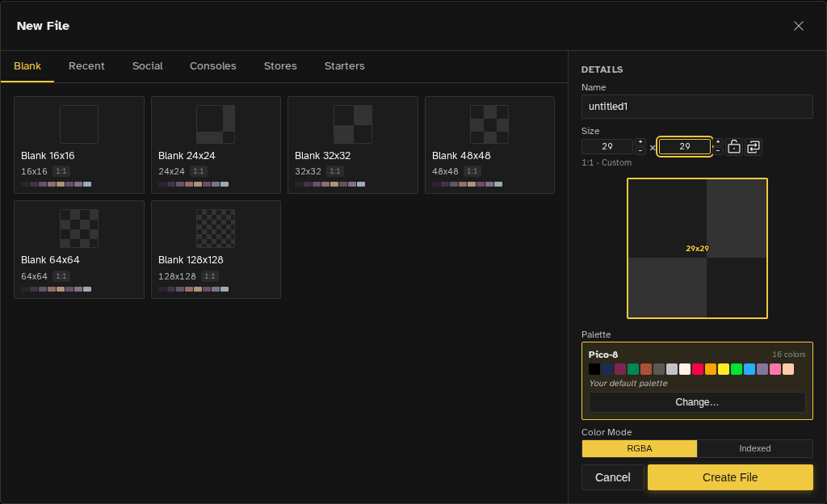Click the yellow Pico-8 swatch
Screen dimensions: 827x504
[723, 369]
